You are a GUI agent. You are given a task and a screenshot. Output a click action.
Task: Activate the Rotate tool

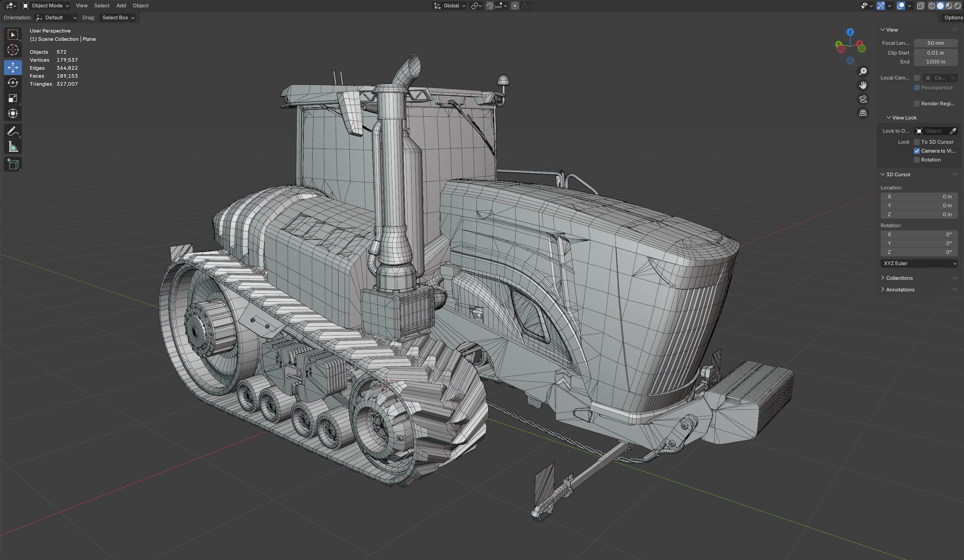tap(13, 83)
